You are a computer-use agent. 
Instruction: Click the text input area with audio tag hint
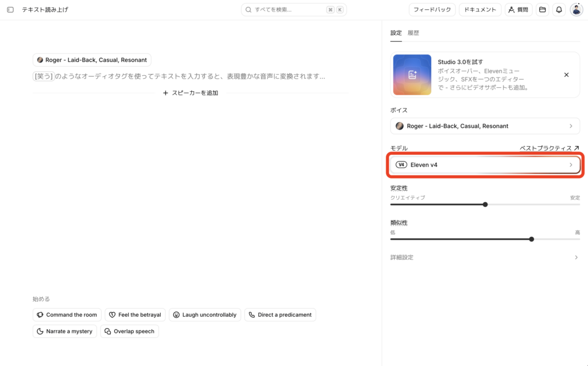pyautogui.click(x=191, y=76)
